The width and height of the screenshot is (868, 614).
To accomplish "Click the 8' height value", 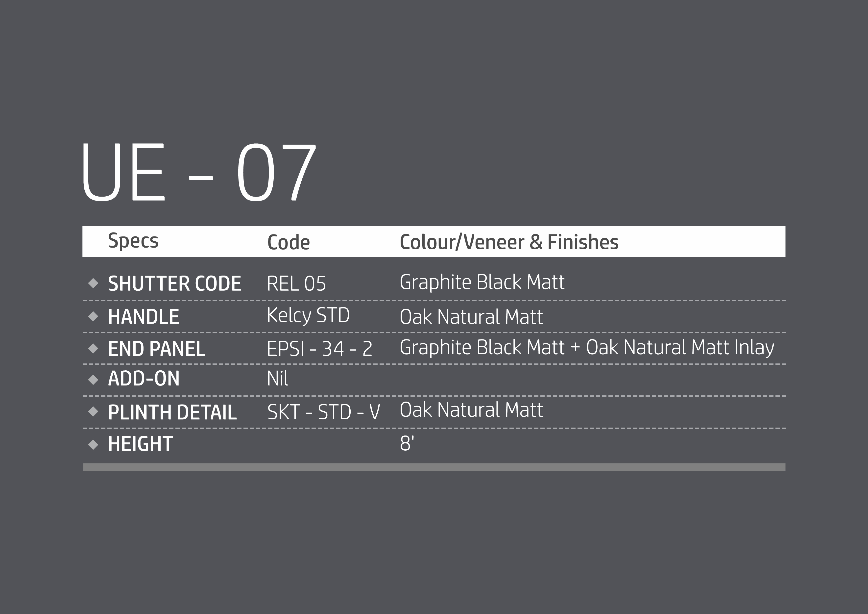I will (x=407, y=443).
